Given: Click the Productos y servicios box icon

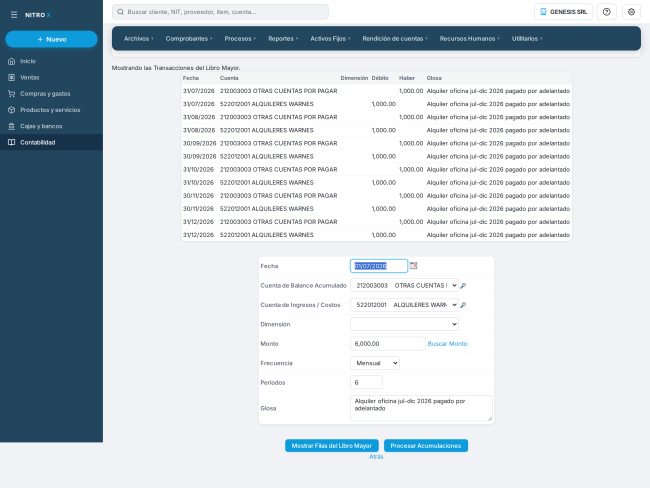Looking at the screenshot, I should click(12, 110).
